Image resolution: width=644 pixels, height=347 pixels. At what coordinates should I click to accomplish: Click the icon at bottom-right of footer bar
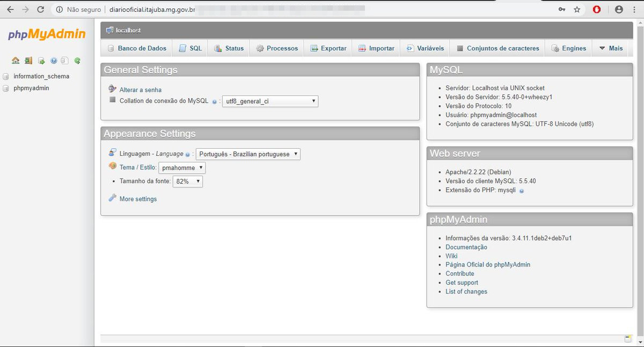coord(628,339)
